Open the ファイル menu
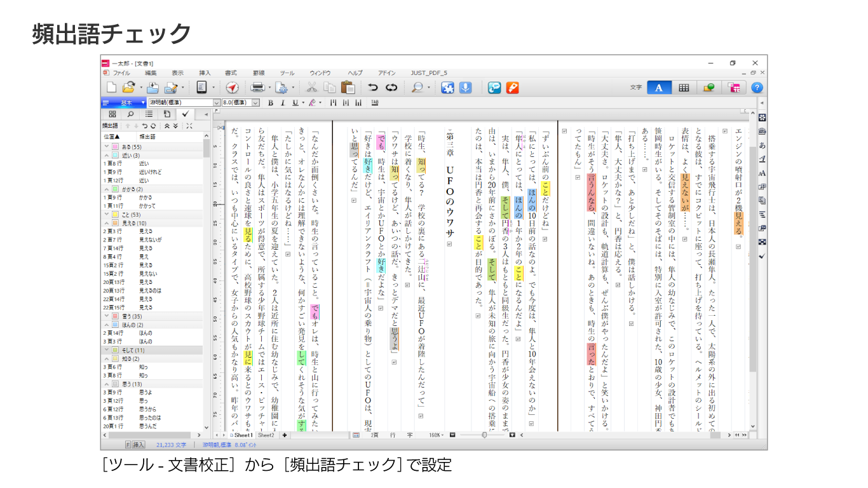Viewport: 868px width, 488px height. point(121,73)
